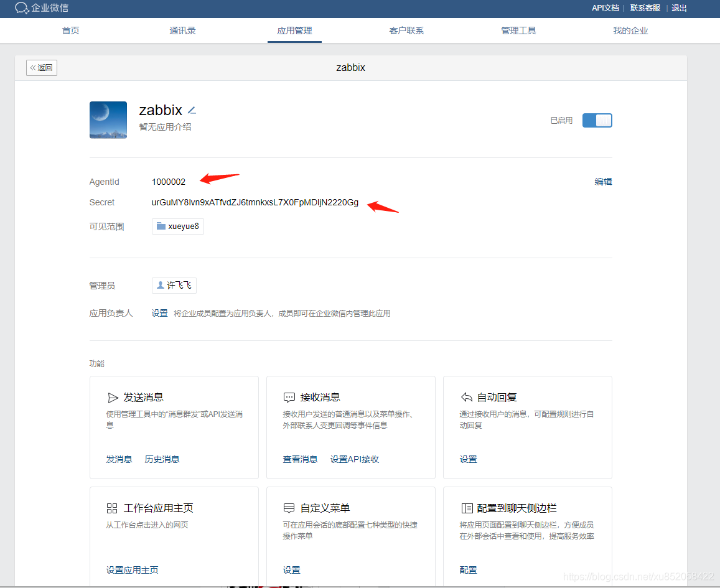Click the 联系客服 link
The width and height of the screenshot is (720, 588).
(645, 8)
